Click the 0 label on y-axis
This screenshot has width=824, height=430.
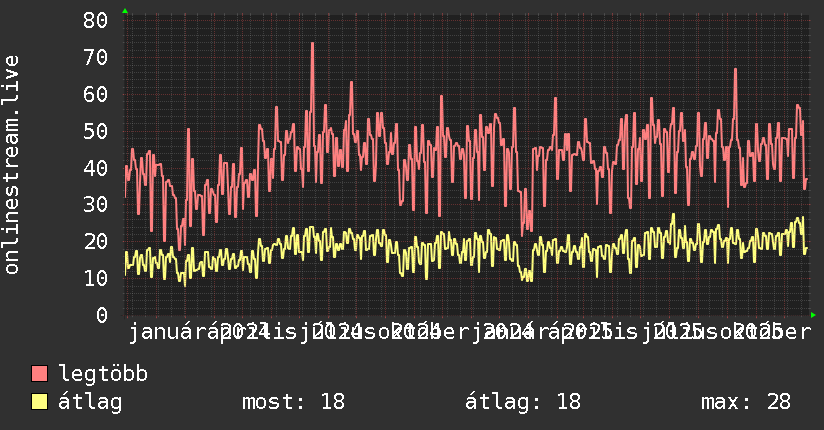pyautogui.click(x=102, y=315)
